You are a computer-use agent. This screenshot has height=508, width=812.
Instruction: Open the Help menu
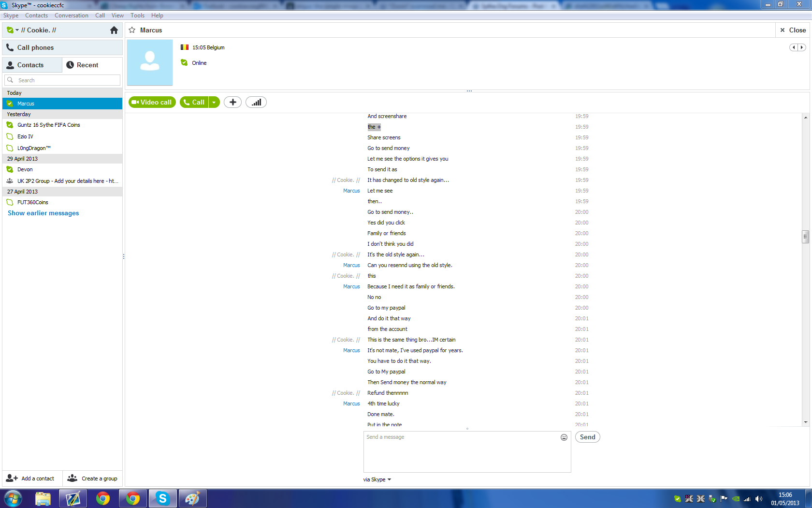coord(157,15)
